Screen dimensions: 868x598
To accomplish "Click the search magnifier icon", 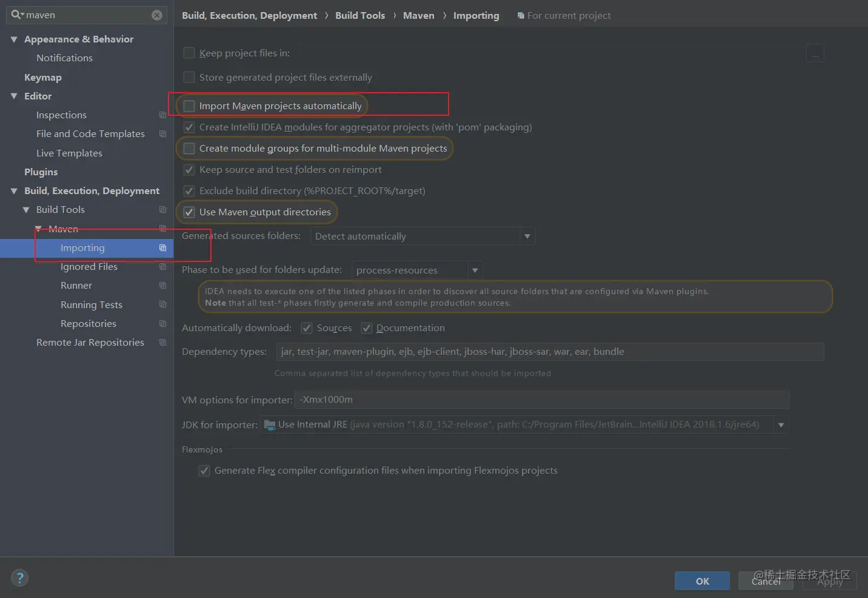I will click(x=17, y=15).
